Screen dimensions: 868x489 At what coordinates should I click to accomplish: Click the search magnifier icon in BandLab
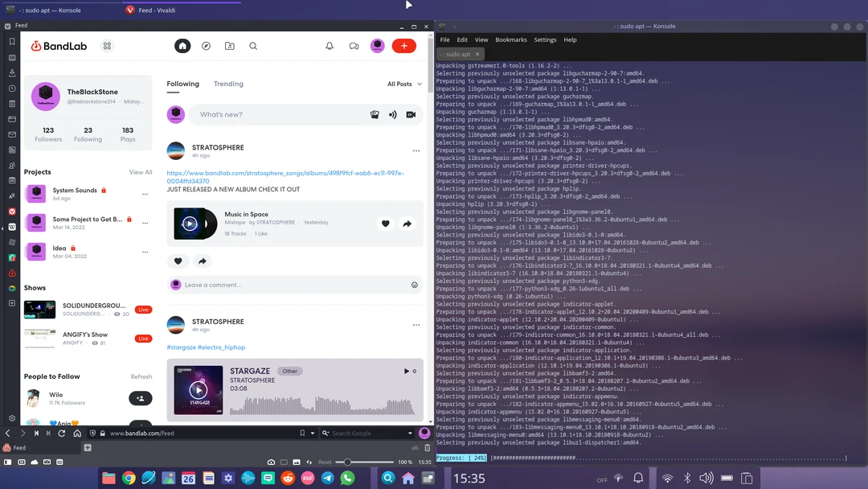[253, 46]
